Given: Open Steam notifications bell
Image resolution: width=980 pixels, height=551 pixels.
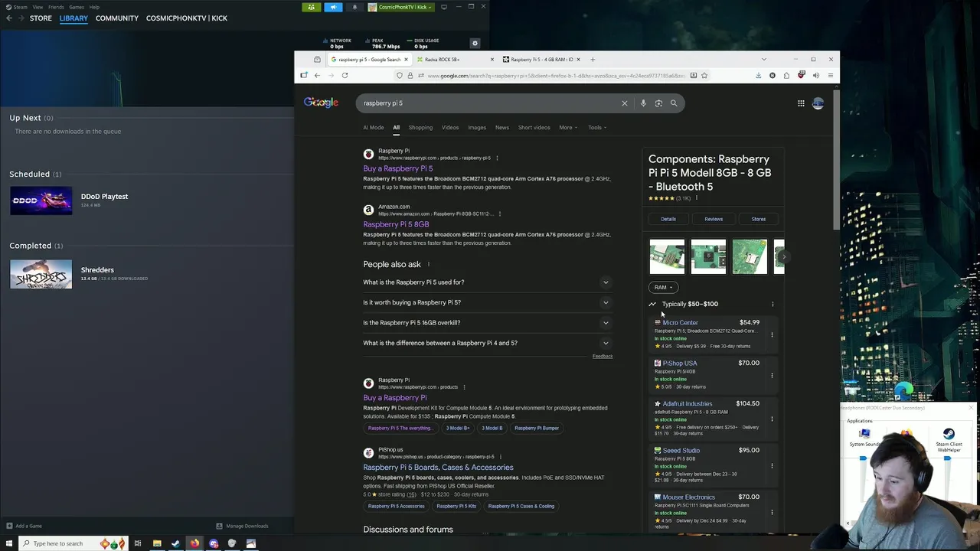Looking at the screenshot, I should 354,7.
